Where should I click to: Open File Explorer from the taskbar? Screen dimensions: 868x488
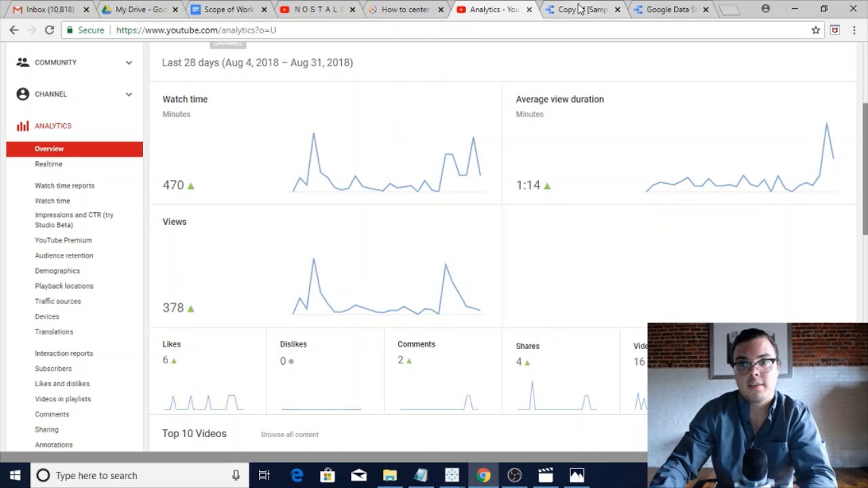(x=390, y=475)
